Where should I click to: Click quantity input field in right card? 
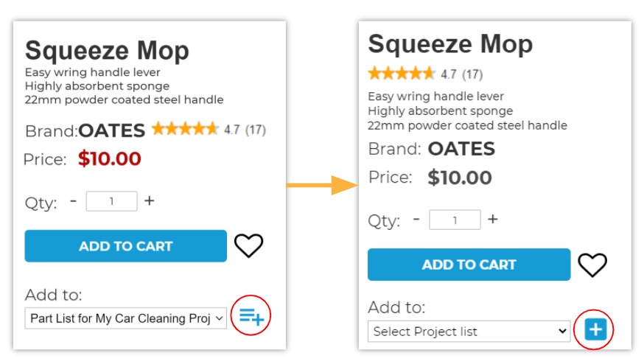click(x=455, y=220)
